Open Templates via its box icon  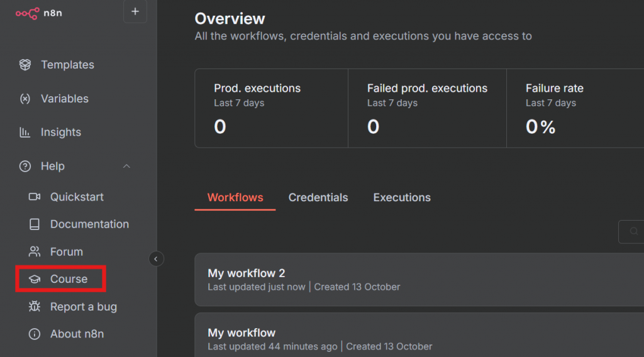tap(25, 65)
